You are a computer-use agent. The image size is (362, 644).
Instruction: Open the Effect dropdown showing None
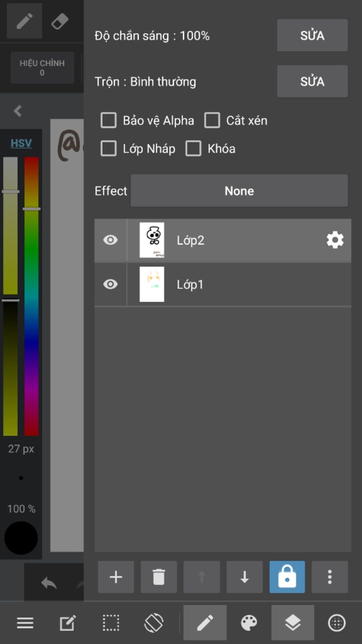point(239,191)
